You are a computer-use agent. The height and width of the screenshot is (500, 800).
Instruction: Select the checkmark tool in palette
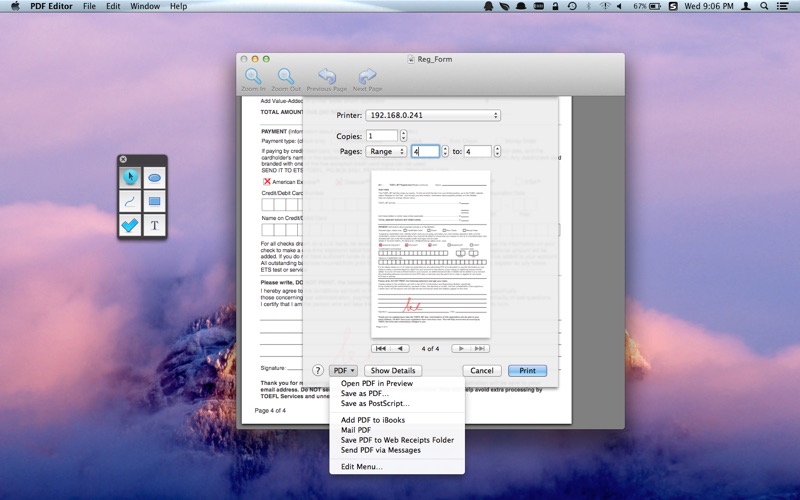(x=130, y=225)
